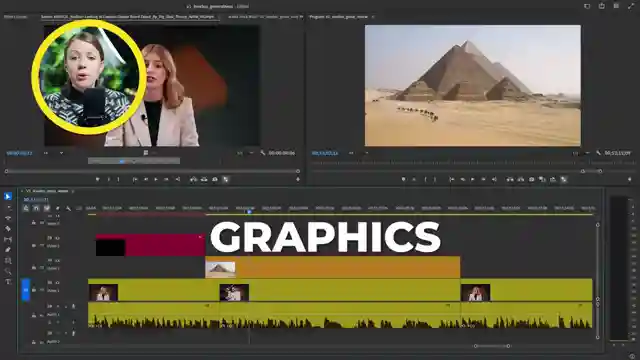Viewport: 640px width, 360px height.
Task: Add a marker in Source monitor
Action: pos(97,179)
